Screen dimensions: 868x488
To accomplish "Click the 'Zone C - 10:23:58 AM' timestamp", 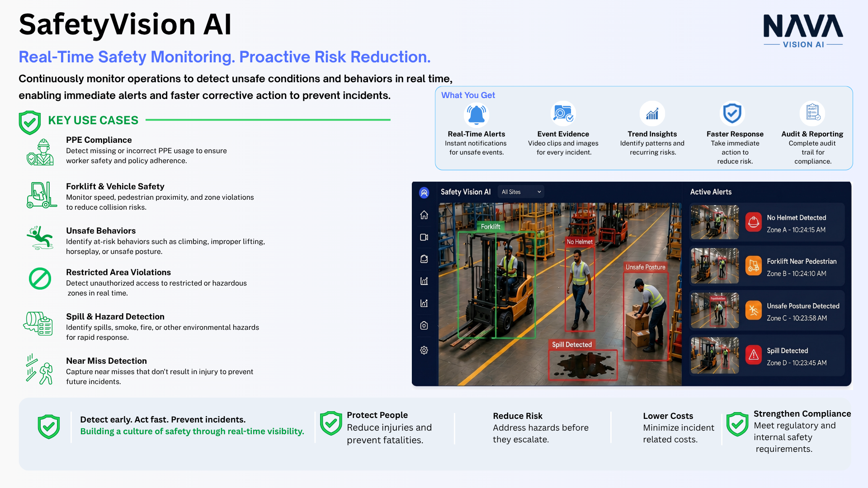I will click(797, 319).
